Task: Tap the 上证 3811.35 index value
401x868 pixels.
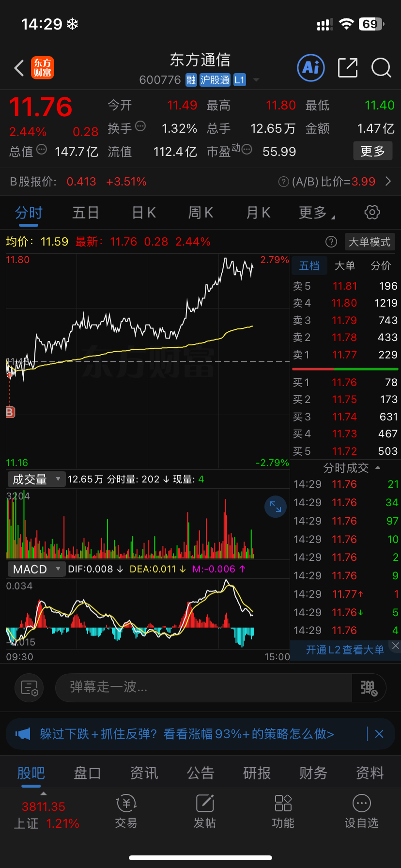Action: 44,806
